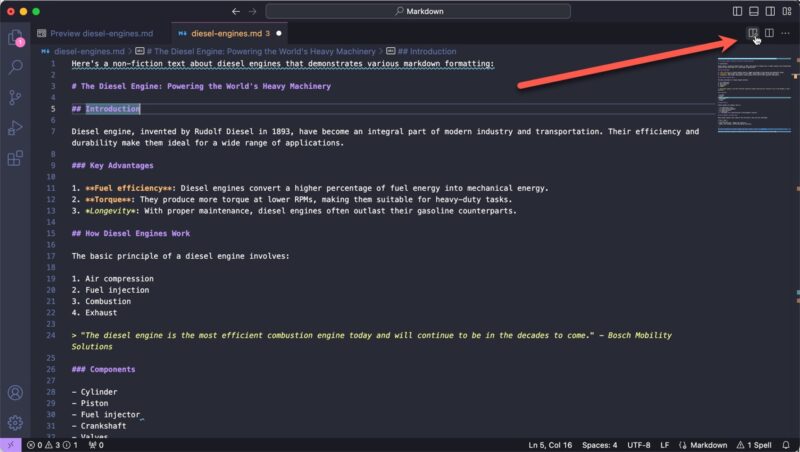The width and height of the screenshot is (800, 452).
Task: Click '- Piston' list item
Action: (90, 403)
